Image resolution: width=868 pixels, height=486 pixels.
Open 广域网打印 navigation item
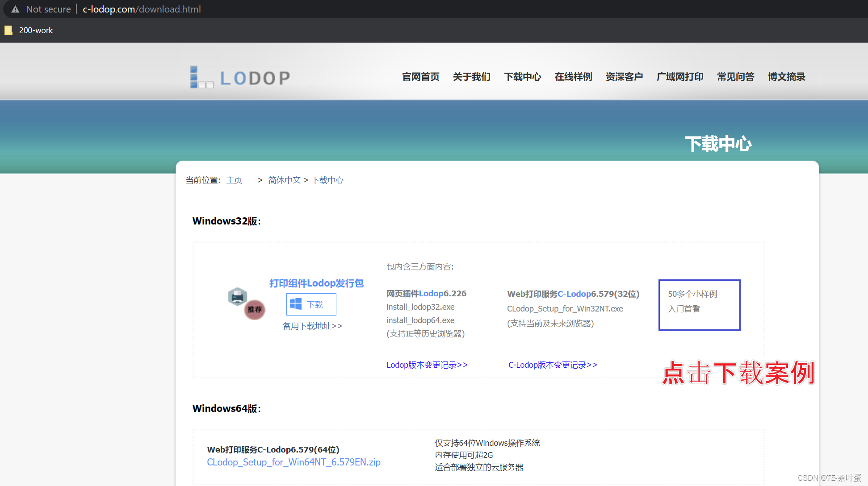[x=680, y=77]
